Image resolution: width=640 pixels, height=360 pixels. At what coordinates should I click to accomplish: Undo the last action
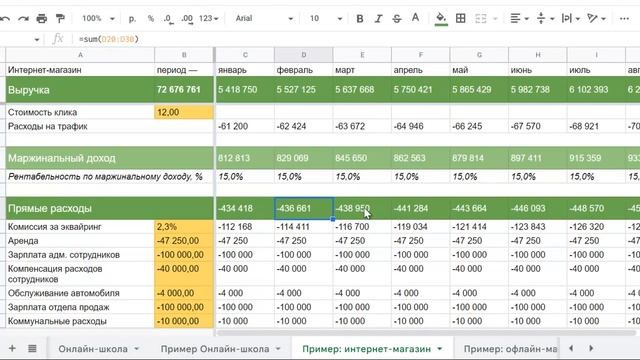pos(5,18)
